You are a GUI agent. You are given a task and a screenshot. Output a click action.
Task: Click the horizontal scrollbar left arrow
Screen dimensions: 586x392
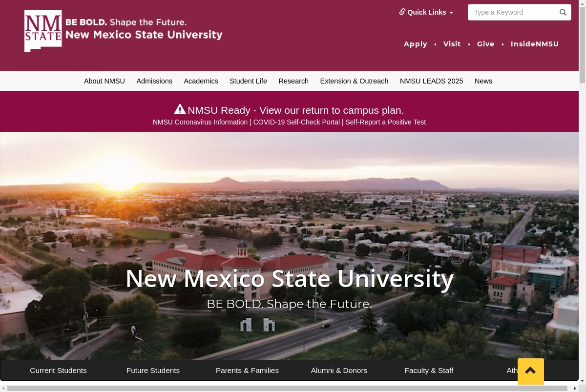click(3, 389)
